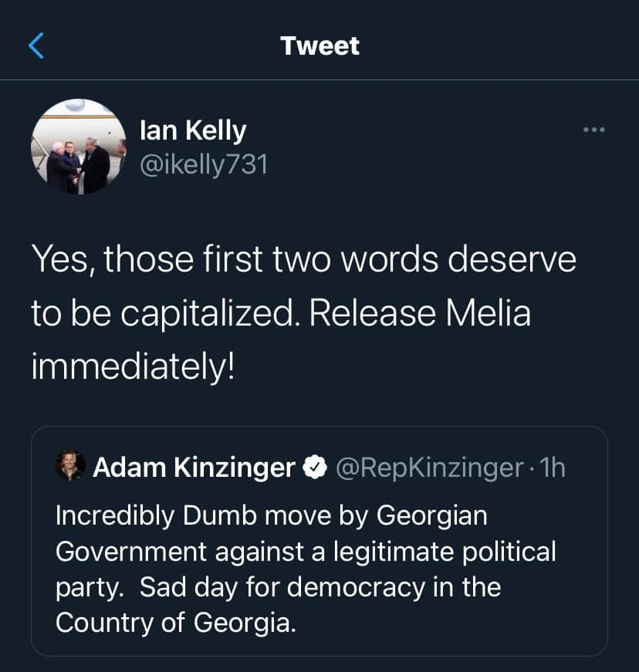Screen dimensions: 639x672
Task: Tap the @ikelly731 handle
Action: [x=204, y=164]
